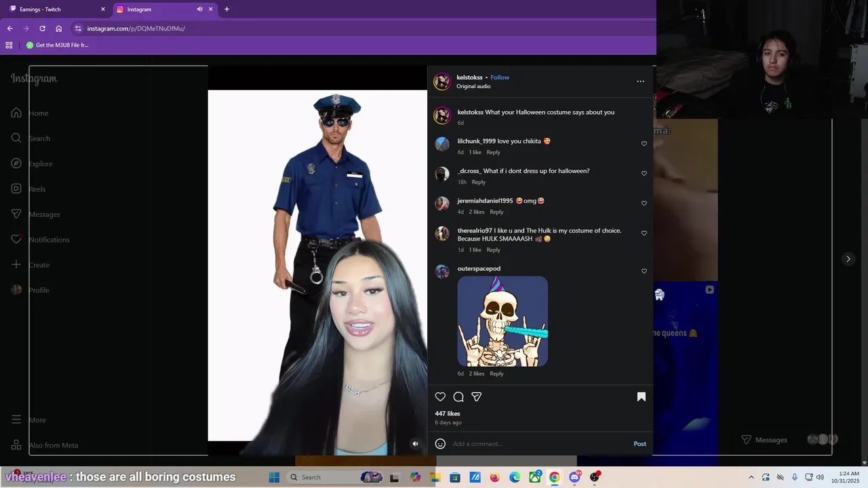The height and width of the screenshot is (488, 868).
Task: Open Reels in Instagram sidebar
Action: pos(28,189)
